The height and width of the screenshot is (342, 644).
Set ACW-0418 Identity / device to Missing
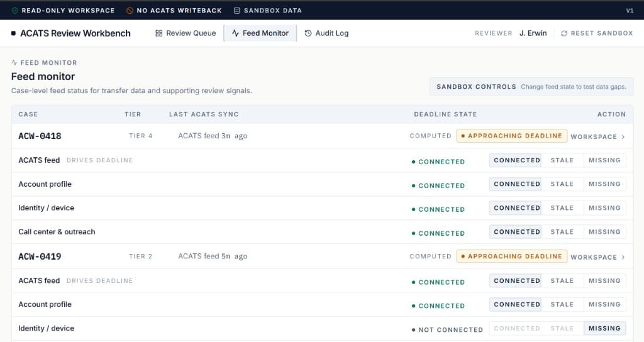pyautogui.click(x=604, y=207)
